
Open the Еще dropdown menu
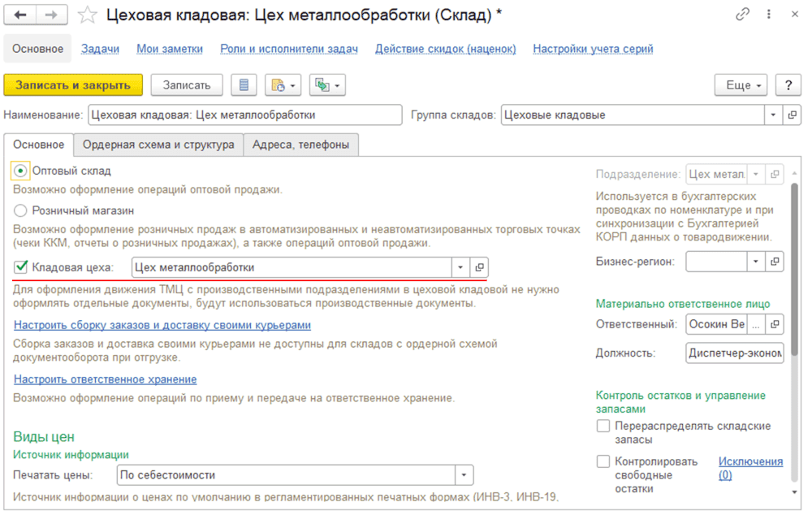click(x=743, y=85)
